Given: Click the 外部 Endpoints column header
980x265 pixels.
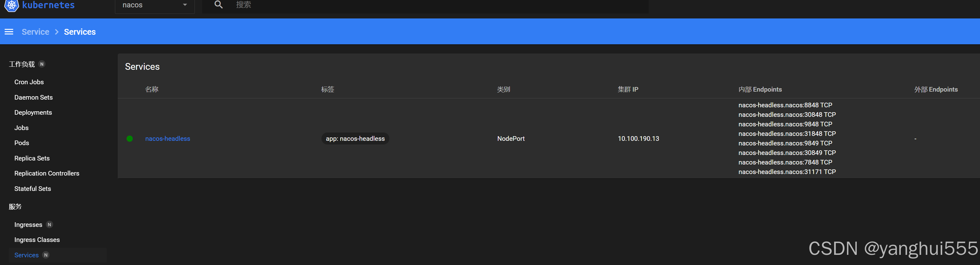Looking at the screenshot, I should (x=936, y=89).
